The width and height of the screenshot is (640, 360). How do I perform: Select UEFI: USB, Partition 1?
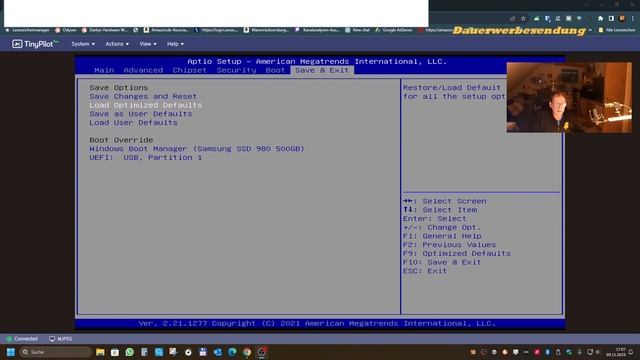[146, 158]
